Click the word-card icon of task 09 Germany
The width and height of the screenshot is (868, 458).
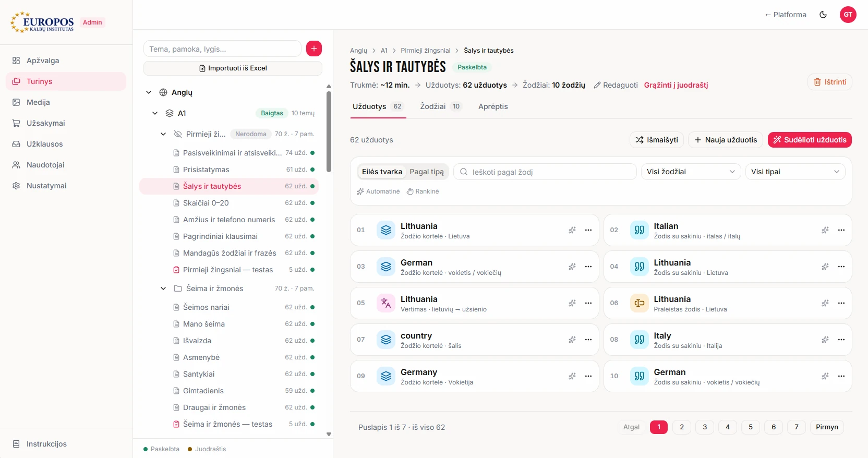coord(386,376)
